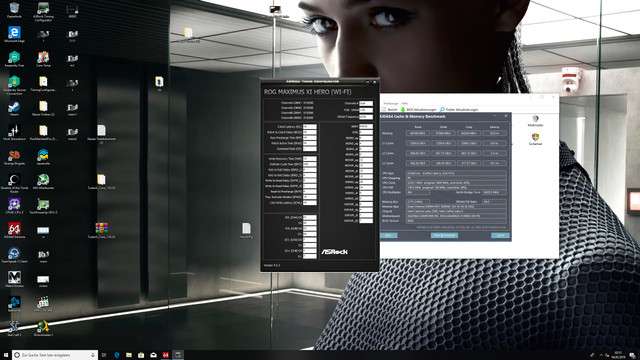
Task: Click Save button in Cache & Memory Benchmark
Action: [389, 236]
